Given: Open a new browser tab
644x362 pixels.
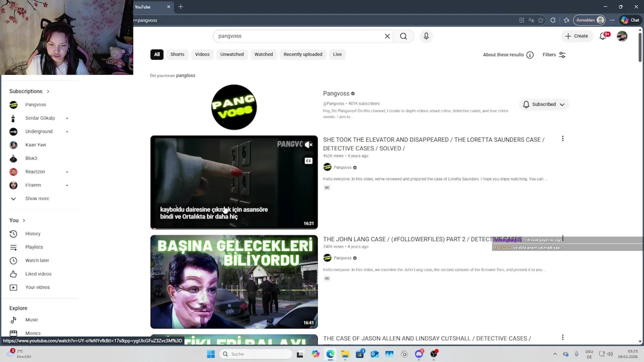Looking at the screenshot, I should [x=181, y=7].
